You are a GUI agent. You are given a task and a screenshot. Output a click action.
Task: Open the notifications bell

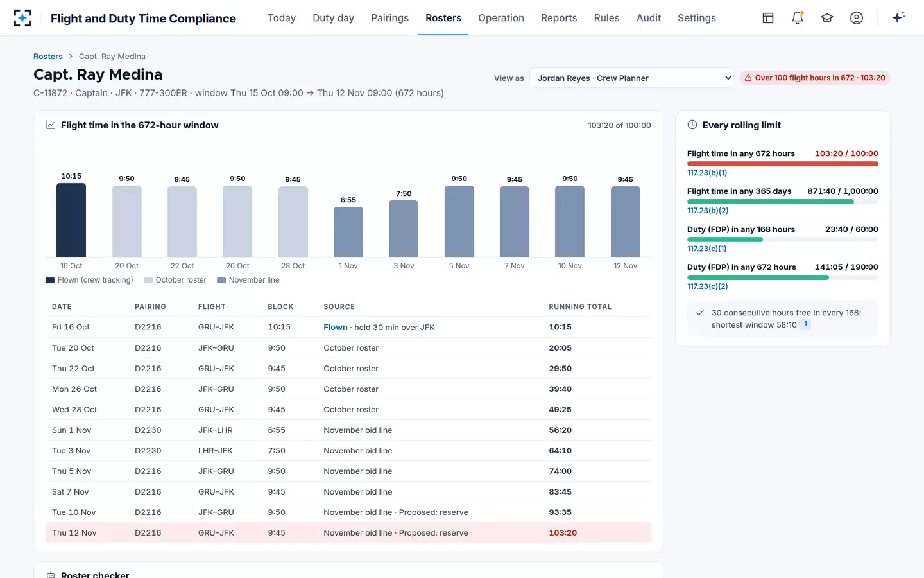click(x=798, y=18)
